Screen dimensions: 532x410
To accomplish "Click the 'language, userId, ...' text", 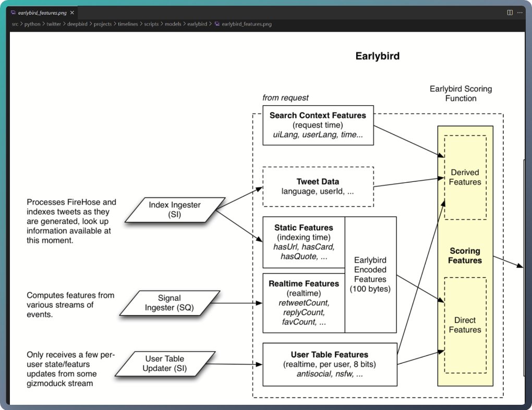I will pyautogui.click(x=318, y=191).
